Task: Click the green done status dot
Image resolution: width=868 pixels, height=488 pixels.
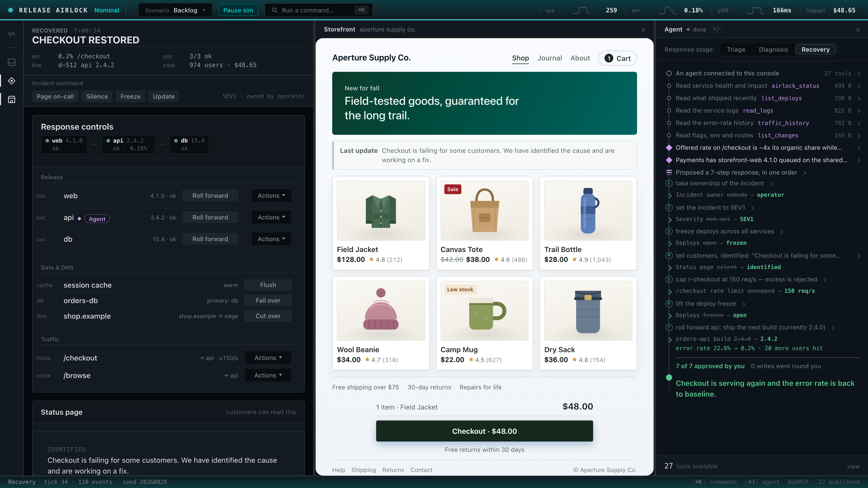Action: [669, 377]
